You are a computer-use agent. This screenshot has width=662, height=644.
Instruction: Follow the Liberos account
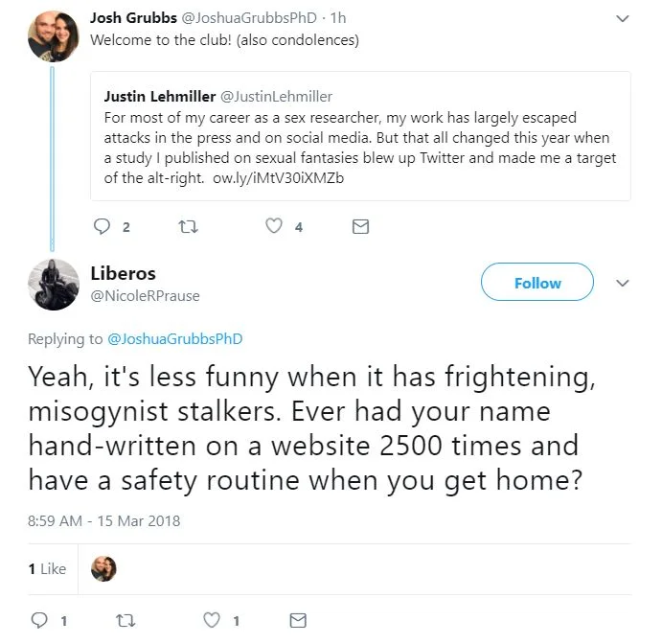(x=537, y=284)
